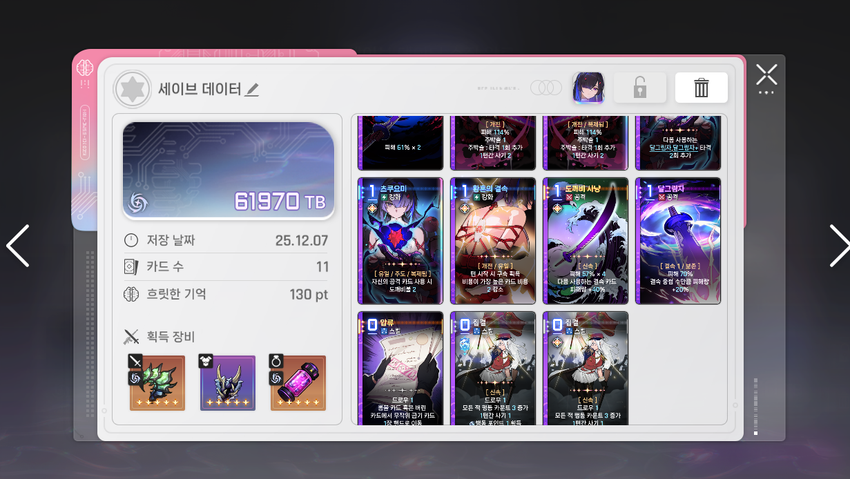850x479 pixels.
Task: Select the pink canister ring equipment
Action: click(x=298, y=383)
